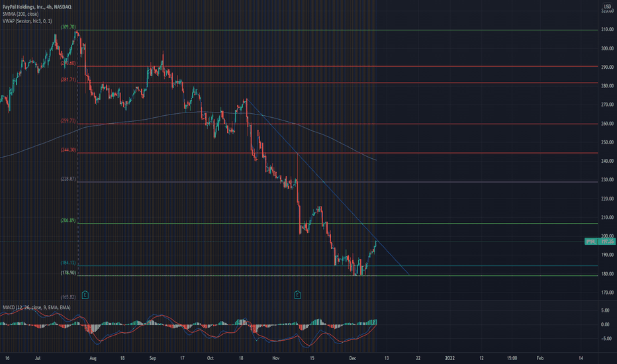
Task: Click the first earnings E marker near August
Action: pos(85,295)
